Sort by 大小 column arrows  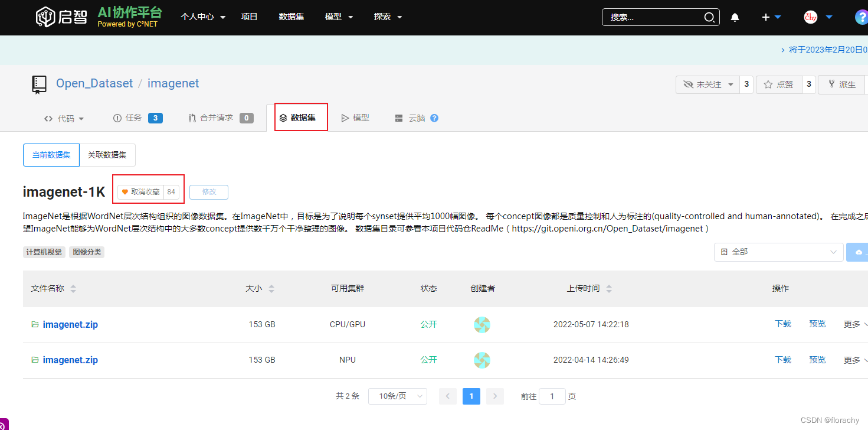(x=271, y=289)
